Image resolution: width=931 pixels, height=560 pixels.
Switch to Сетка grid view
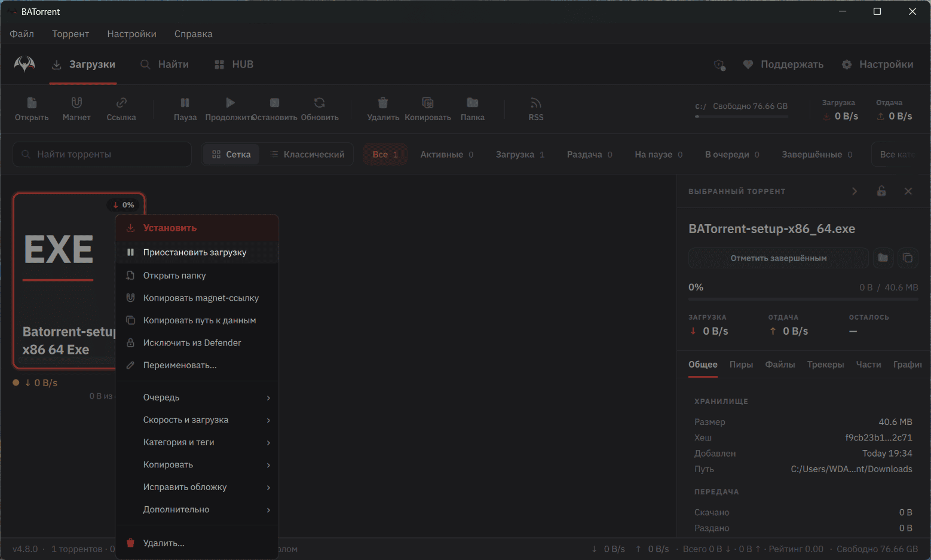tap(231, 154)
